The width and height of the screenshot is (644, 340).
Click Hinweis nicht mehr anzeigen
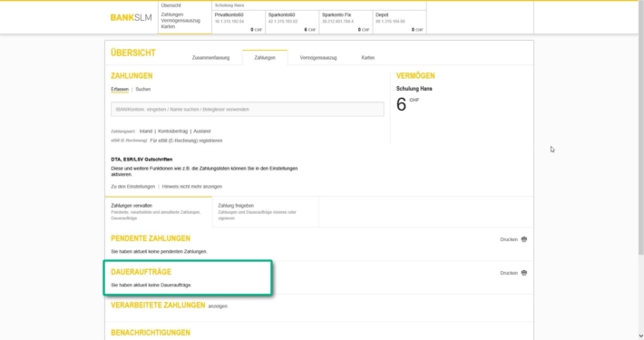pos(191,187)
